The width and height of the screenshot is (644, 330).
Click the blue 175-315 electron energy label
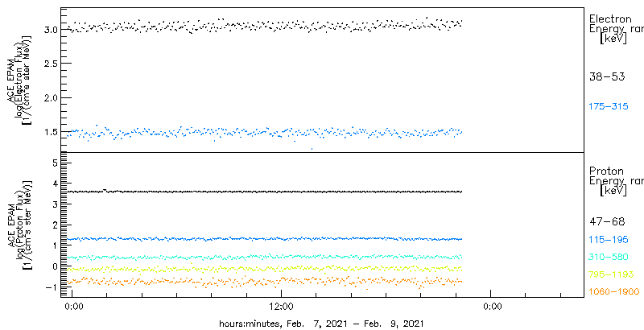pos(609,107)
